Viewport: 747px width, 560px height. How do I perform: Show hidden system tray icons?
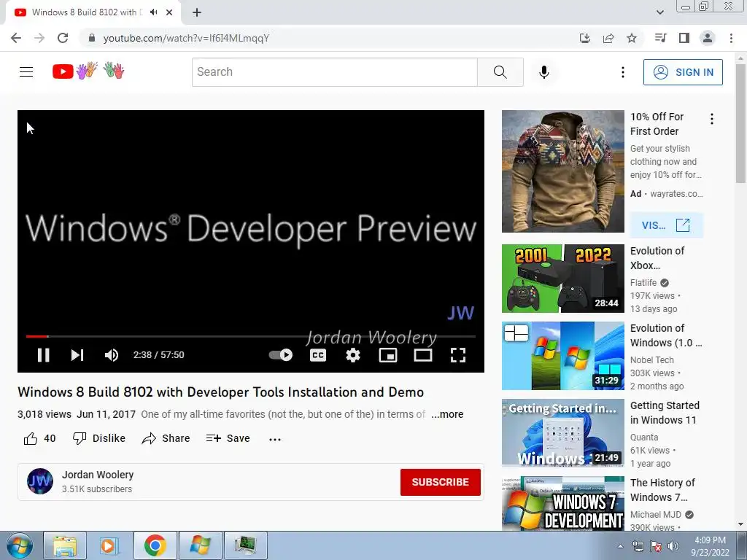[620, 546]
